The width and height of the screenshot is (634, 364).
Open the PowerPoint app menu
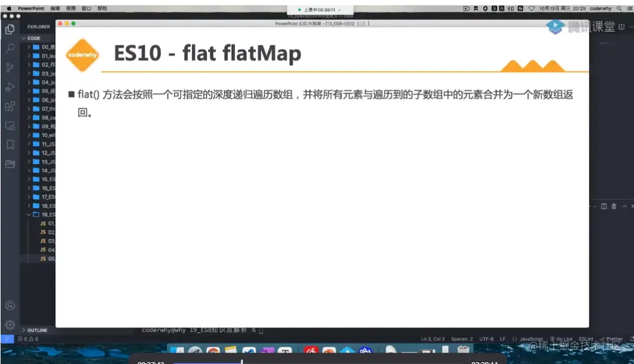[x=31, y=9]
